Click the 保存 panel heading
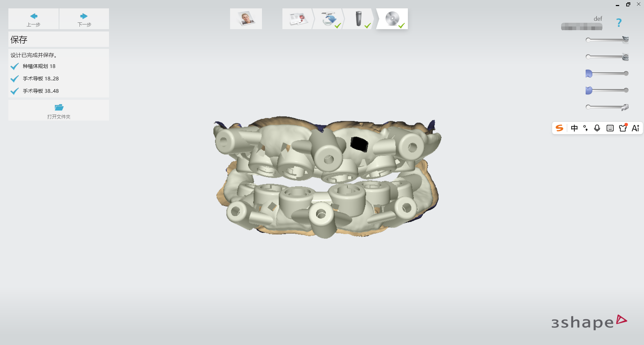Image resolution: width=644 pixels, height=345 pixels. (x=19, y=40)
